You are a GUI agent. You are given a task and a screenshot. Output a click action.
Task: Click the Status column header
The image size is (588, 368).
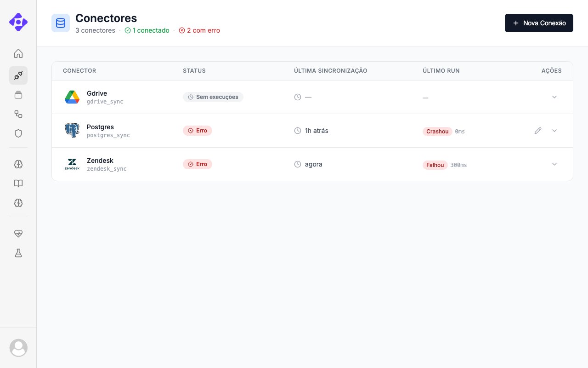[194, 71]
